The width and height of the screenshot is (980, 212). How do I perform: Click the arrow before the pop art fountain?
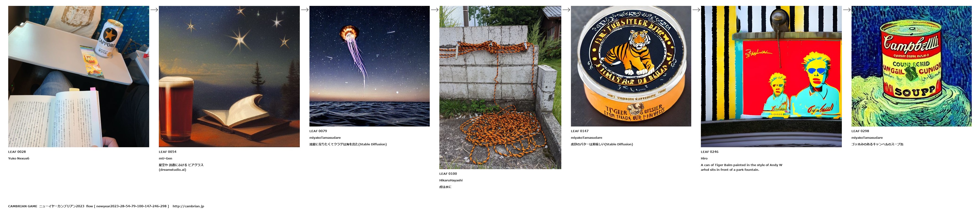696,10
